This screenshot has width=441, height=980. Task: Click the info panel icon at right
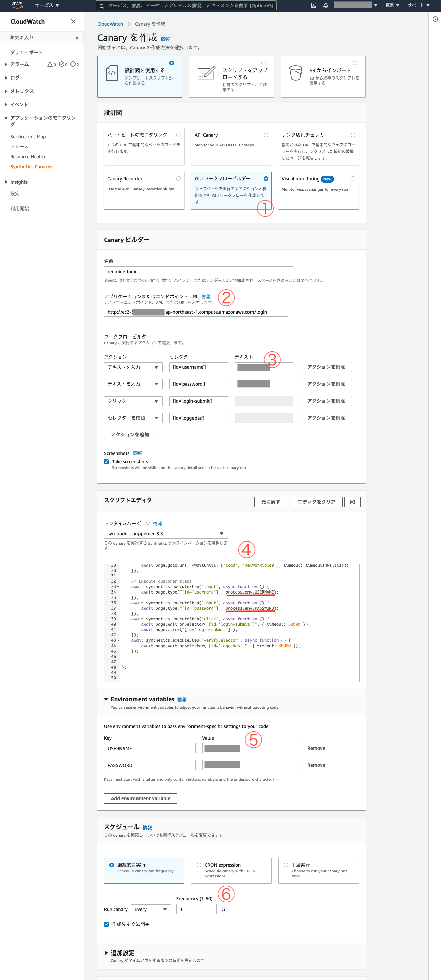(x=435, y=19)
